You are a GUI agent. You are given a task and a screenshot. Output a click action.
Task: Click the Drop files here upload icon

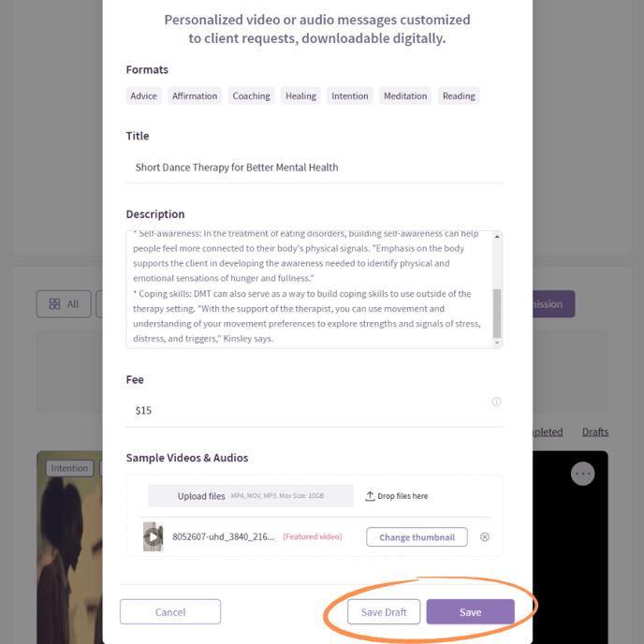[370, 496]
